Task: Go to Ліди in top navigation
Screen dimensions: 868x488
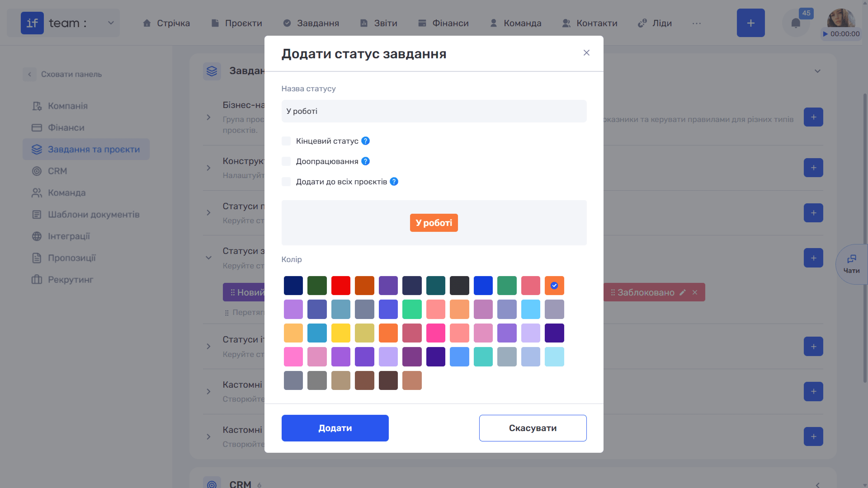Action: 655,23
